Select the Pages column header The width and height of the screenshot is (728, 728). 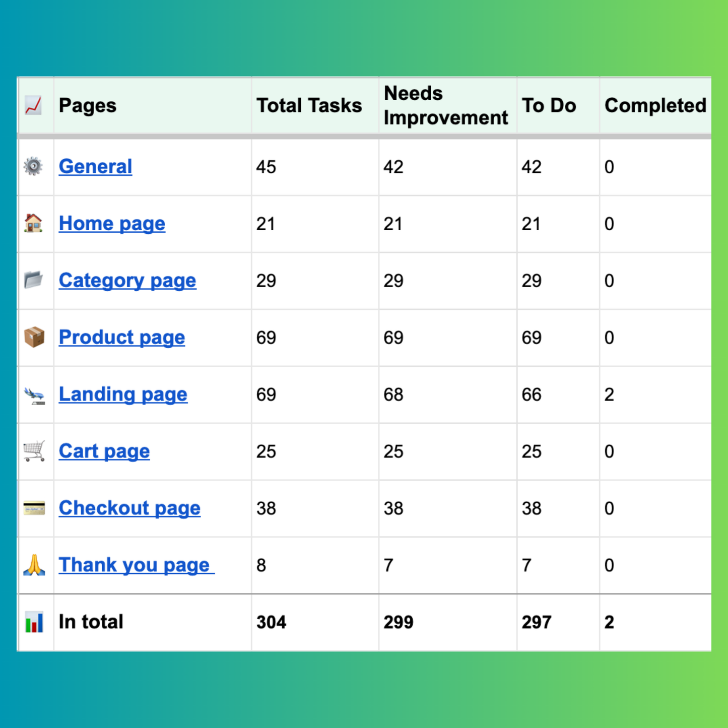coord(87,105)
